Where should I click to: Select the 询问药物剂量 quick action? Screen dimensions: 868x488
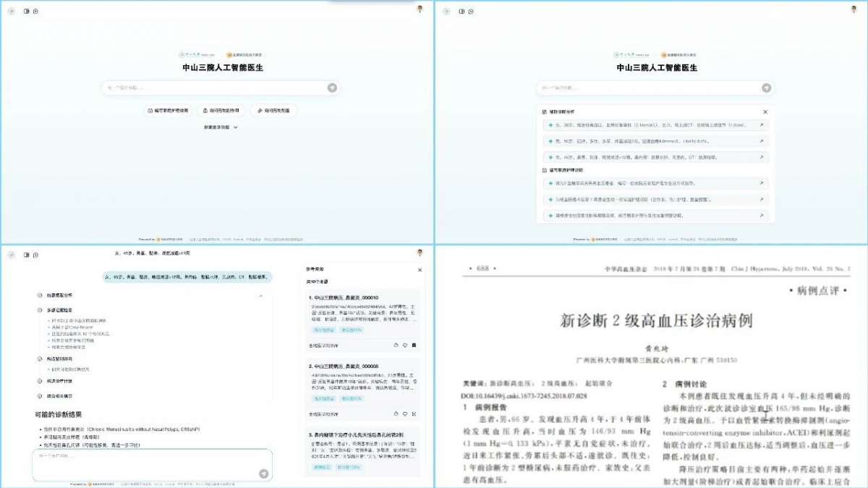click(273, 111)
